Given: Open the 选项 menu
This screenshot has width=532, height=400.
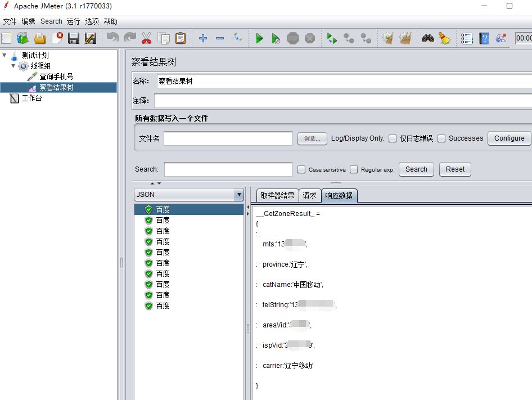Looking at the screenshot, I should (92, 21).
